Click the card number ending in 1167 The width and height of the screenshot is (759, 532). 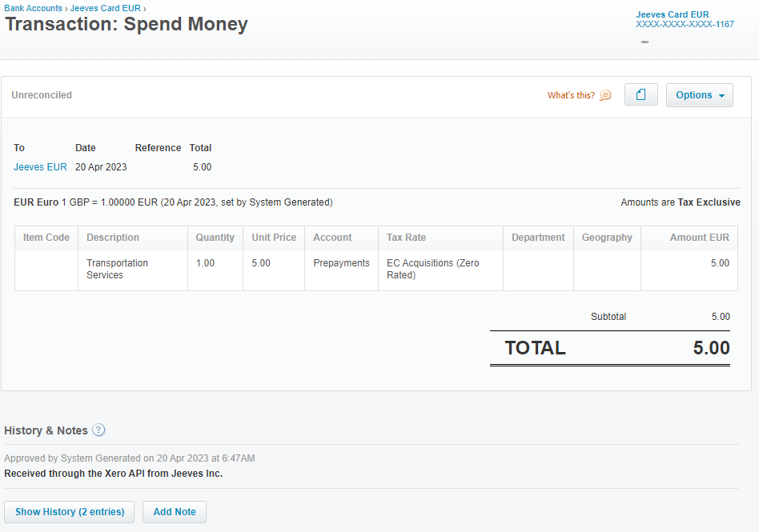tap(685, 25)
